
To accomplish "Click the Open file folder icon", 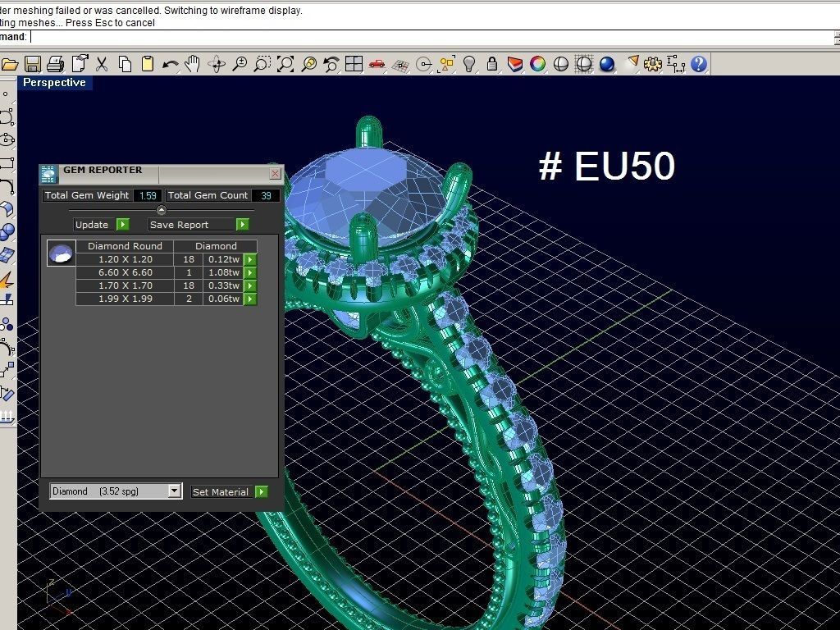I will coord(9,64).
